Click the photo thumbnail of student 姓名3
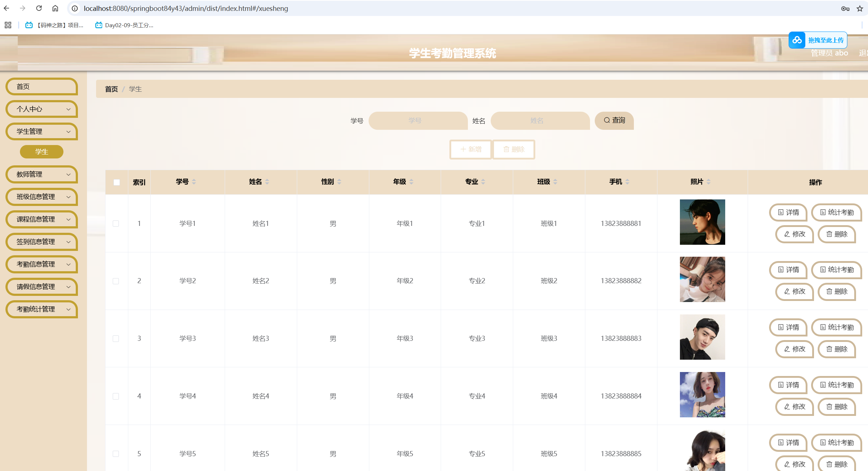This screenshot has height=471, width=868. [702, 337]
